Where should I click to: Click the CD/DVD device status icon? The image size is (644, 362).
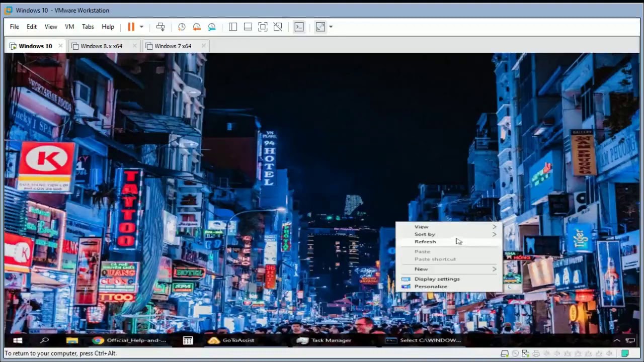pos(515,353)
